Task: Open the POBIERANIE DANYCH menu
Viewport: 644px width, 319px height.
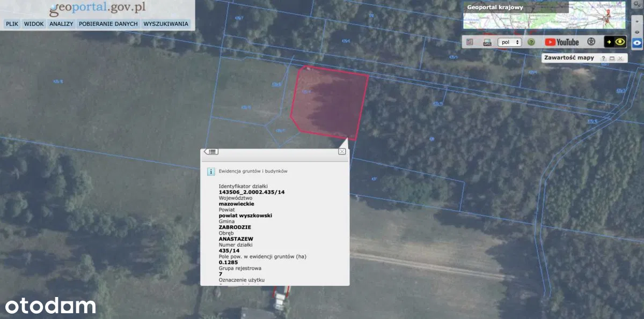Action: click(x=108, y=24)
